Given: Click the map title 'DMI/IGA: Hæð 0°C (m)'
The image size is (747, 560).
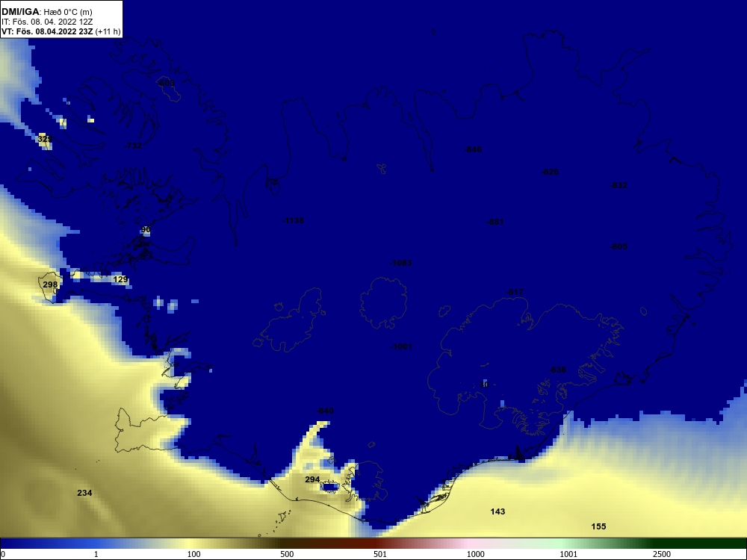Looking at the screenshot, I should tap(46, 12).
